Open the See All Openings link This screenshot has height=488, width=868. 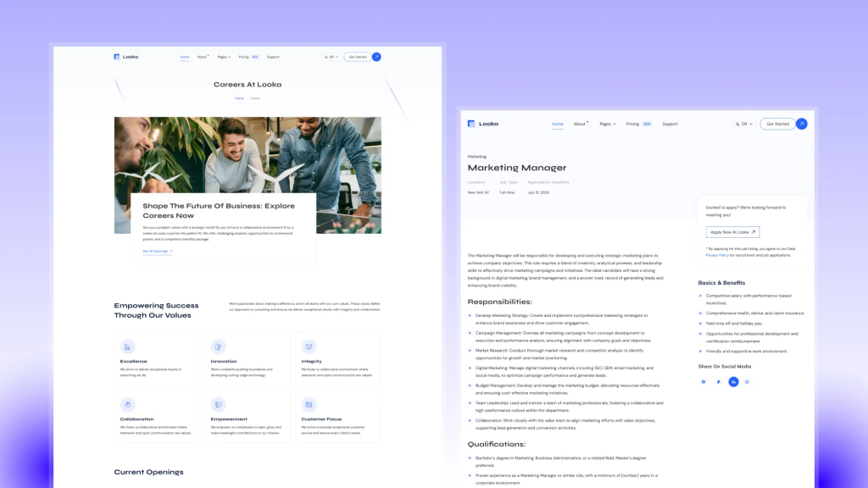pyautogui.click(x=157, y=251)
